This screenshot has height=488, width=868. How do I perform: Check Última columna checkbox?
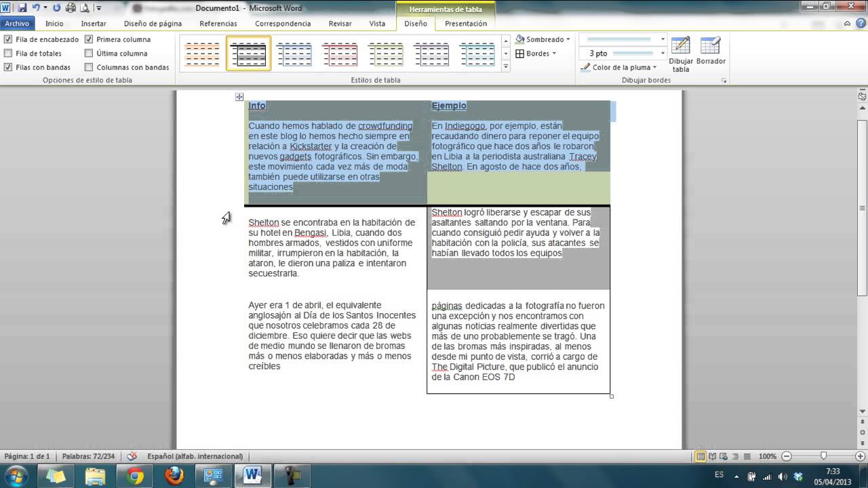[x=89, y=54]
